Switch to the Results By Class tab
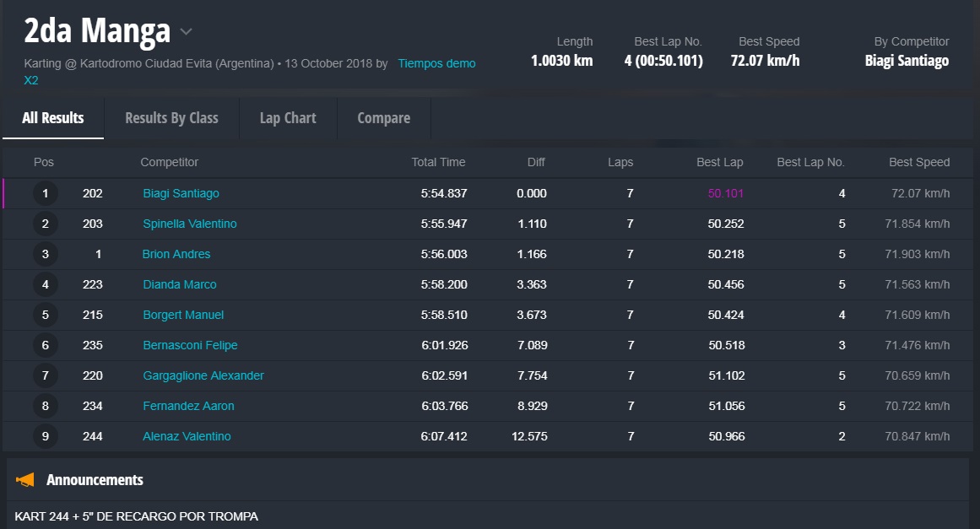 coord(171,118)
